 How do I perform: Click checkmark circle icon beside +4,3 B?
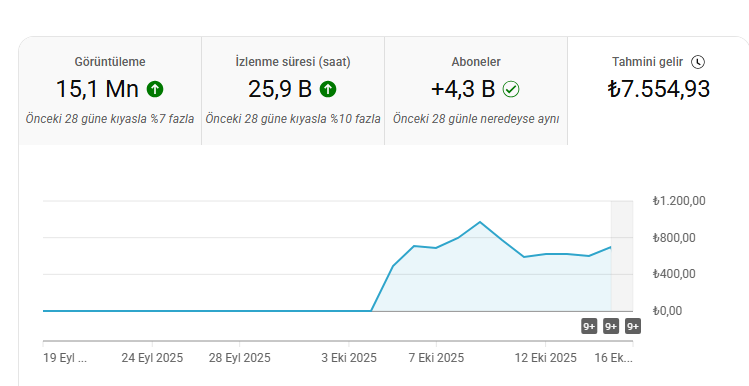511,89
